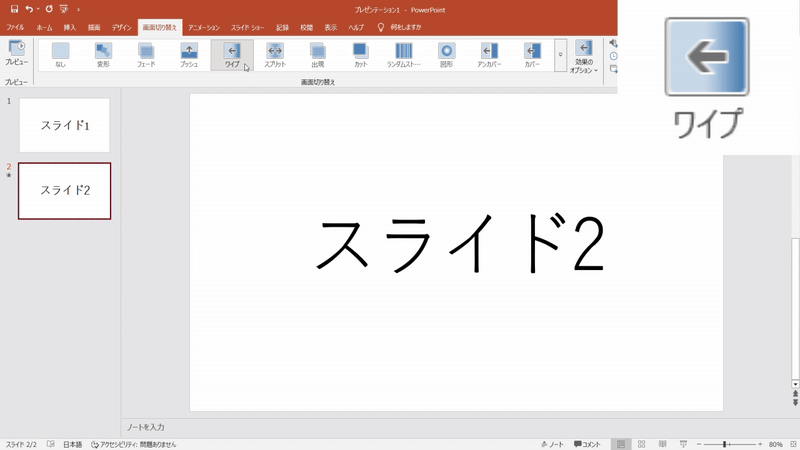Open the undo history dropdown arrow

pyautogui.click(x=38, y=9)
